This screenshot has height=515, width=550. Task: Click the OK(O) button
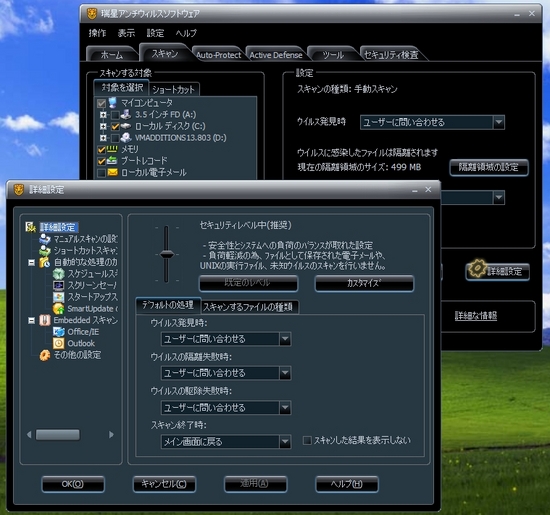(x=73, y=484)
